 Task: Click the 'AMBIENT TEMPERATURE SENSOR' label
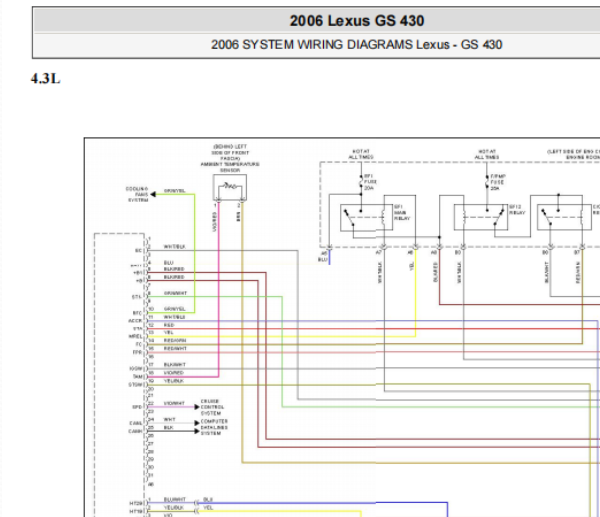pyautogui.click(x=230, y=167)
